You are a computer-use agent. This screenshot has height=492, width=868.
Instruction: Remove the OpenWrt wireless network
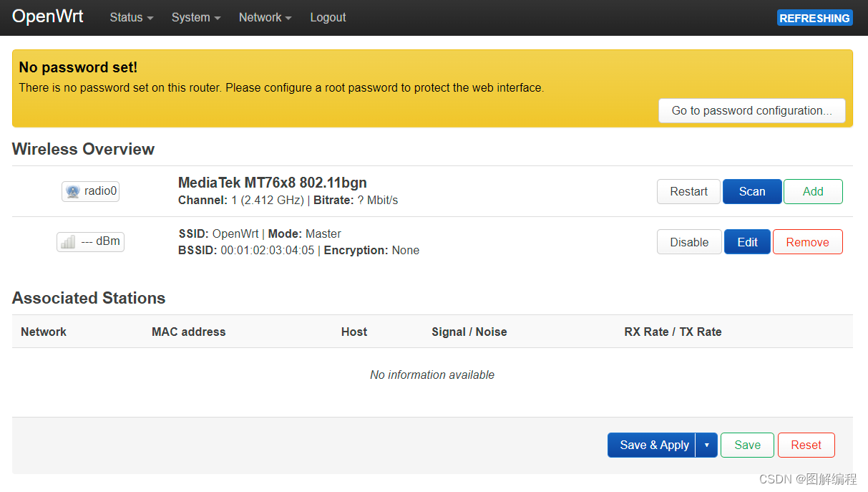[807, 242]
